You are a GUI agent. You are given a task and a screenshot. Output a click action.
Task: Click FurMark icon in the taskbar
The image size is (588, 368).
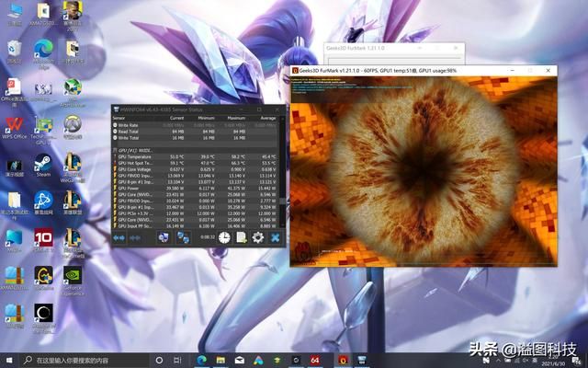pyautogui.click(x=343, y=361)
